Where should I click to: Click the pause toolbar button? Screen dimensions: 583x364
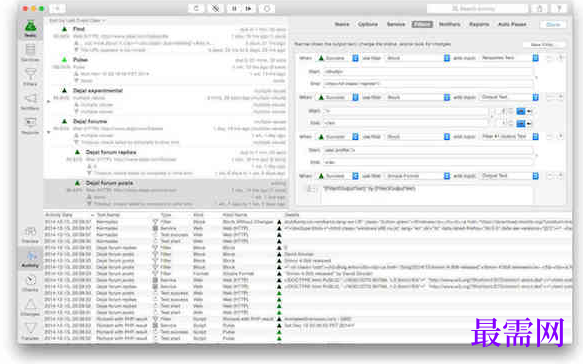coord(234,8)
